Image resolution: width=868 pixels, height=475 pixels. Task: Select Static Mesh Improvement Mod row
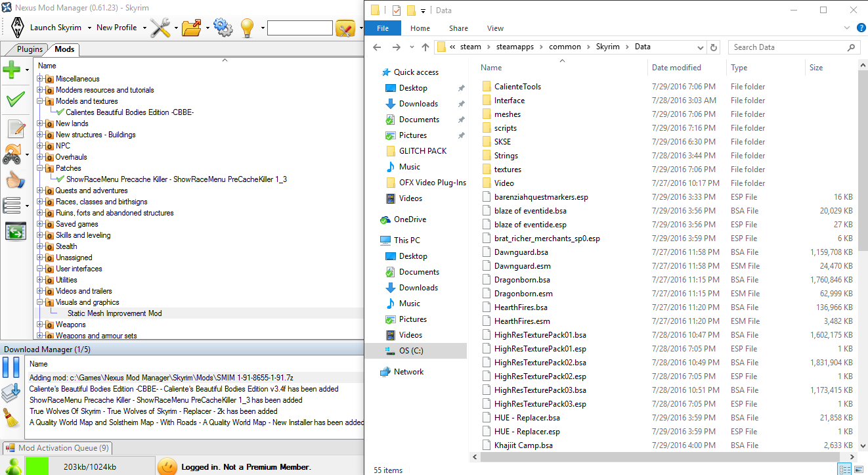click(198, 313)
